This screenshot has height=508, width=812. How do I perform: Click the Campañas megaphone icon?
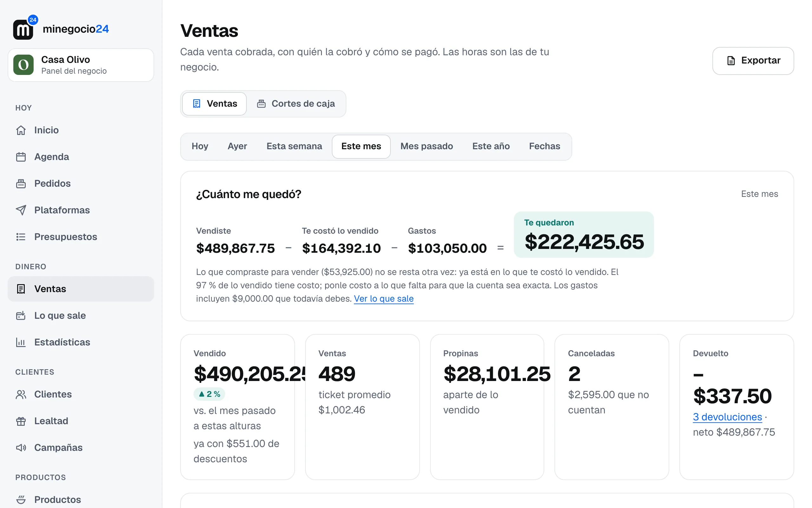pyautogui.click(x=21, y=448)
